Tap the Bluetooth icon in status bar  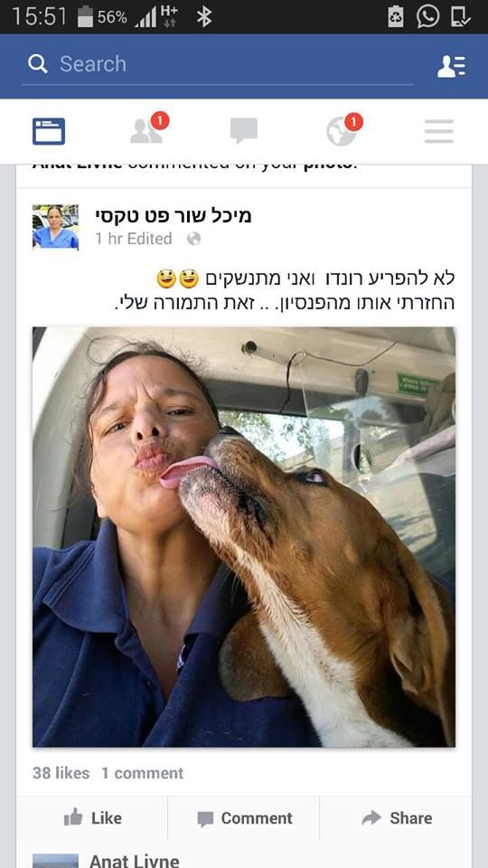[x=204, y=17]
